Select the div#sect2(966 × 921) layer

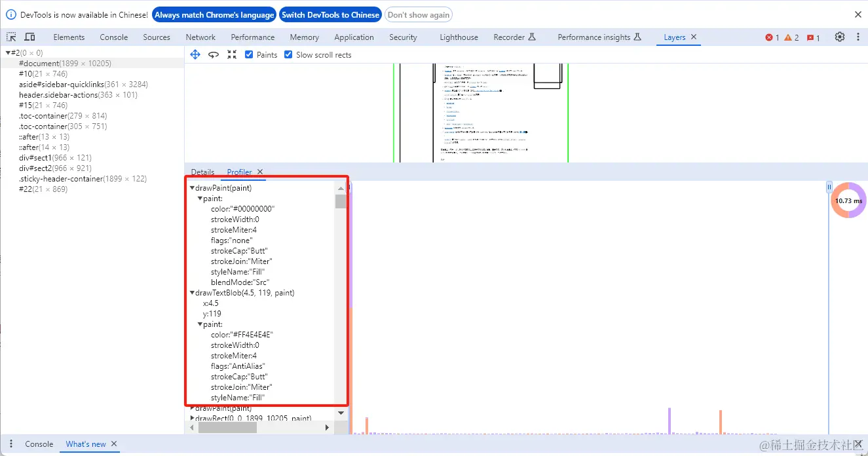pyautogui.click(x=92, y=168)
